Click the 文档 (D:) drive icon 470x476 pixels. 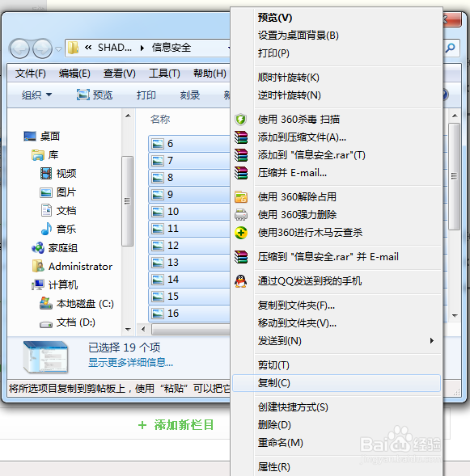pyautogui.click(x=46, y=324)
